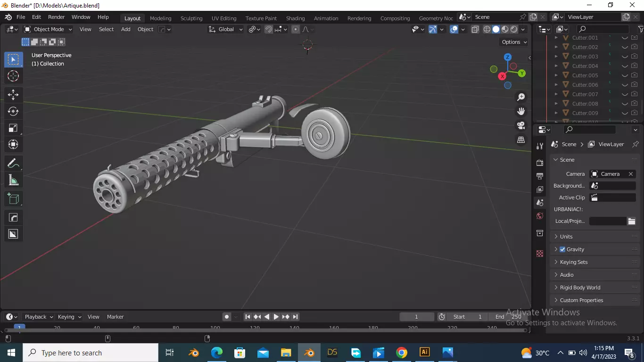644x362 pixels.
Task: Open the View Layer properties tab
Action: [x=540, y=189]
